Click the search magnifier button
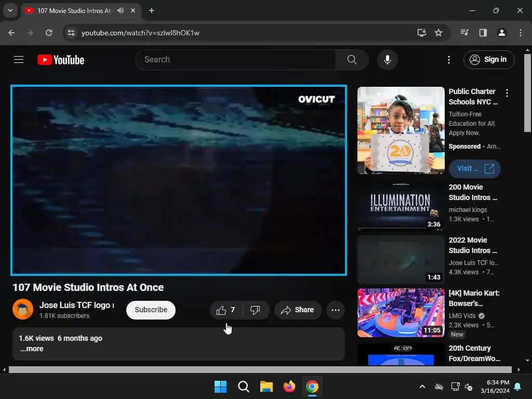The height and width of the screenshot is (399, 532). pyautogui.click(x=352, y=60)
